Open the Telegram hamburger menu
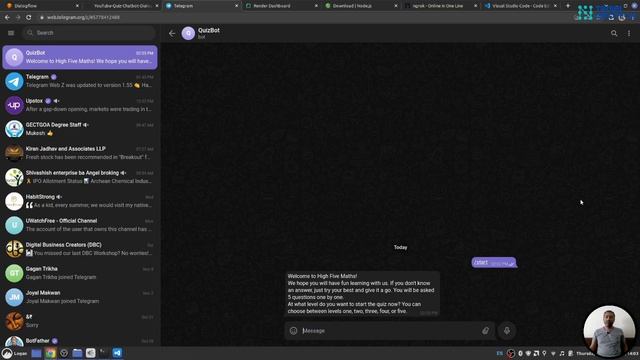This screenshot has width=640, height=360. click(11, 33)
